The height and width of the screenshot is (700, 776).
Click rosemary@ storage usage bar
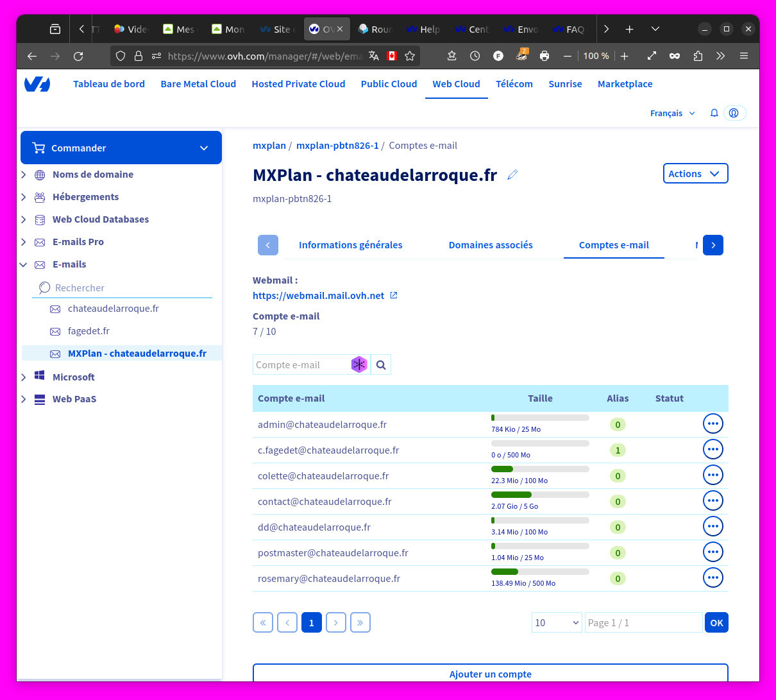coord(540,572)
